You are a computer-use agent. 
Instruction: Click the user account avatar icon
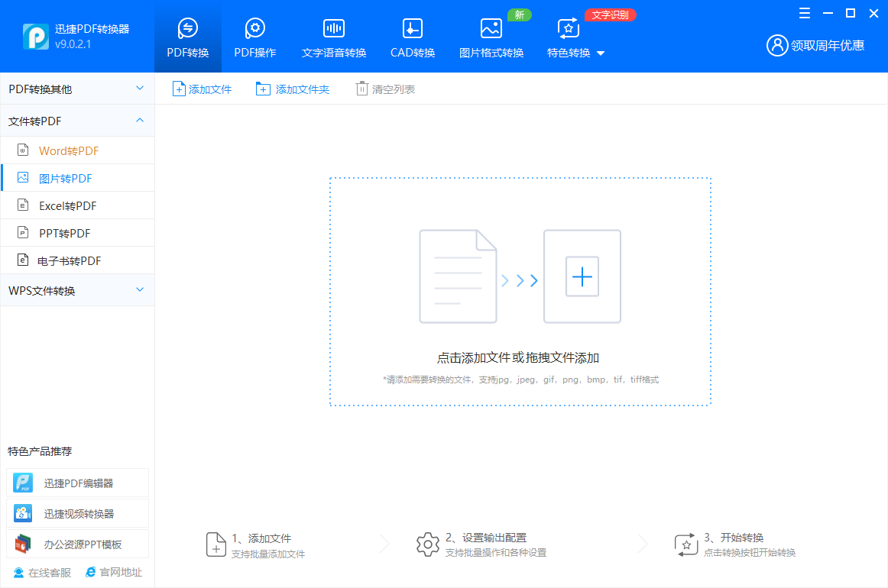coord(777,45)
